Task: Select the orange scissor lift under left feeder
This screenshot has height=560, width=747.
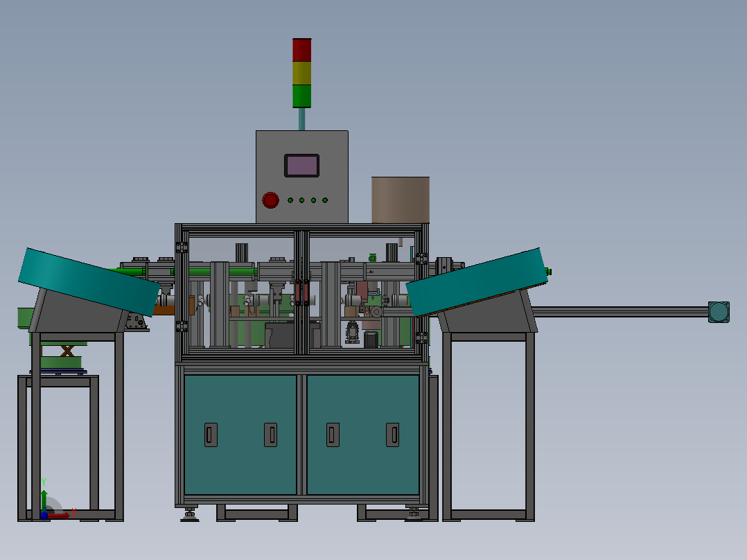Action: pyautogui.click(x=67, y=351)
